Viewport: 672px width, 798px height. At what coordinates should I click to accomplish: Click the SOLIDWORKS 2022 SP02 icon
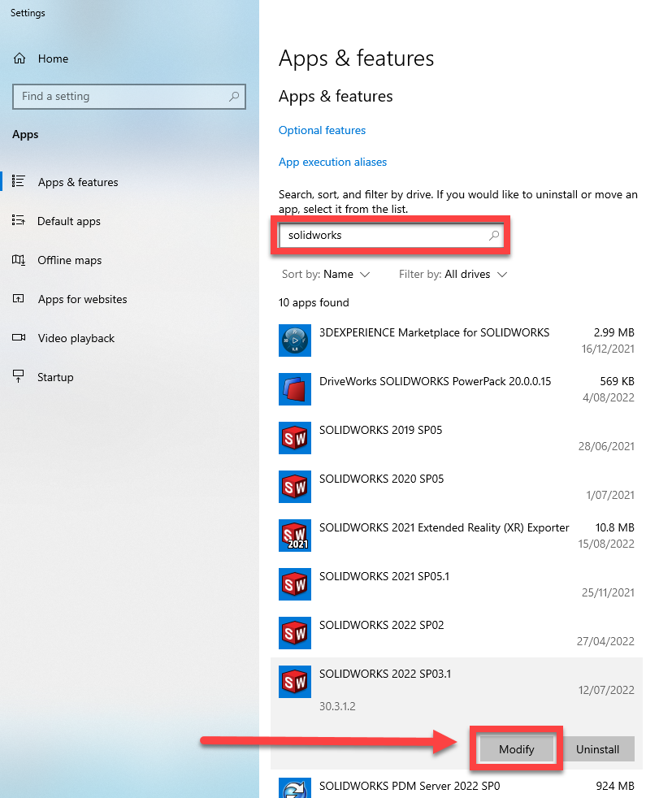click(295, 633)
